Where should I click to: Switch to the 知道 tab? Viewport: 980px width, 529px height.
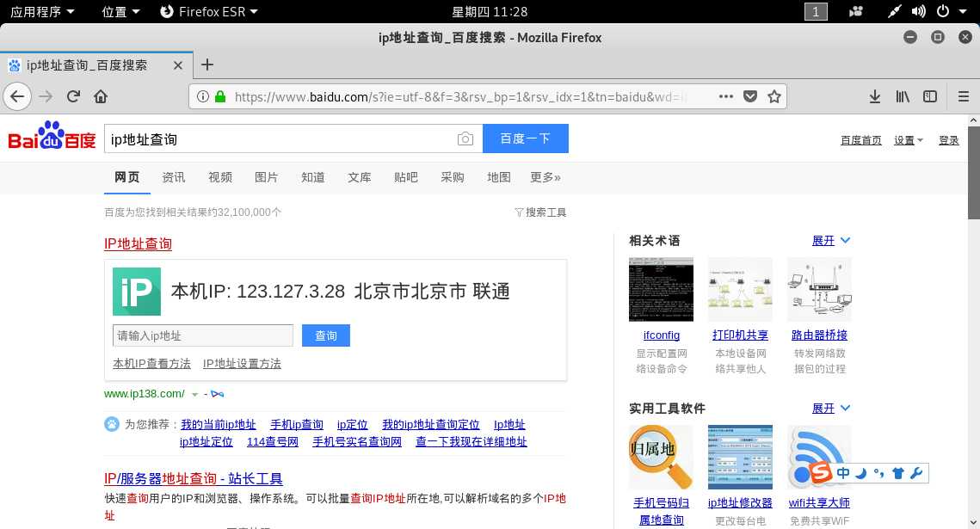tap(312, 177)
